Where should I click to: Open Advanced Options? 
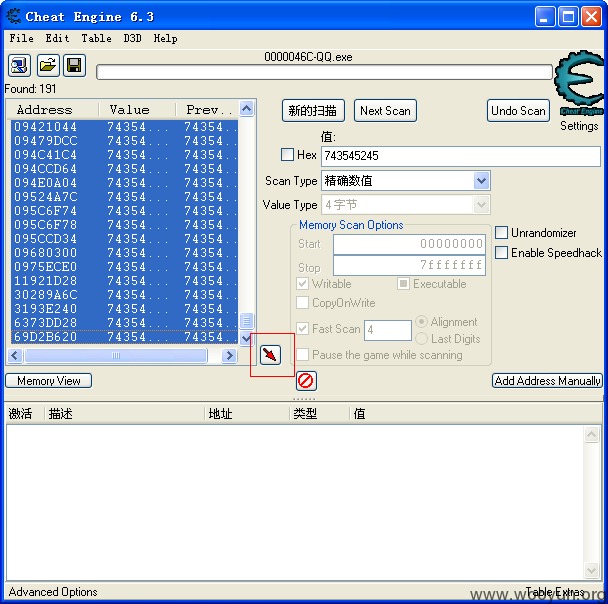pyautogui.click(x=53, y=592)
